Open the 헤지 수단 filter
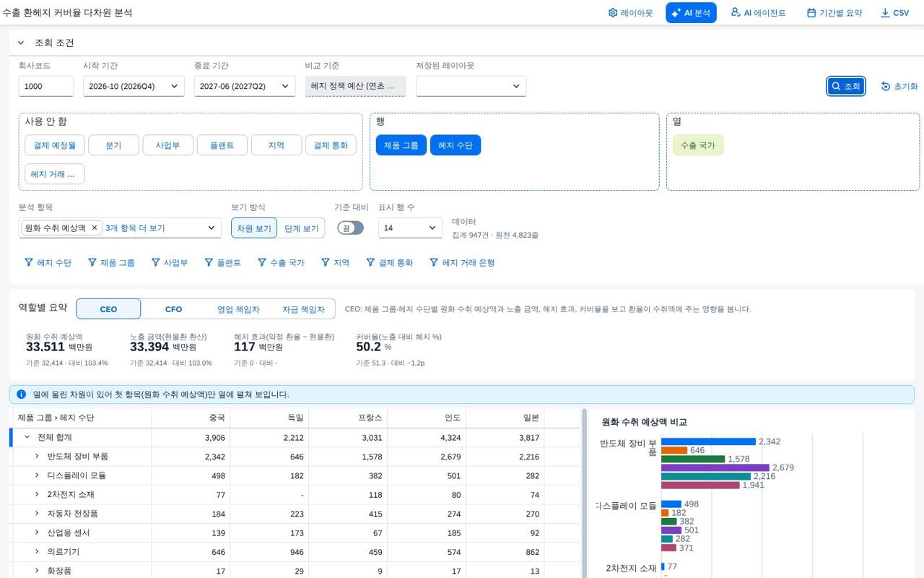Image resolution: width=924 pixels, height=578 pixels. [x=48, y=263]
